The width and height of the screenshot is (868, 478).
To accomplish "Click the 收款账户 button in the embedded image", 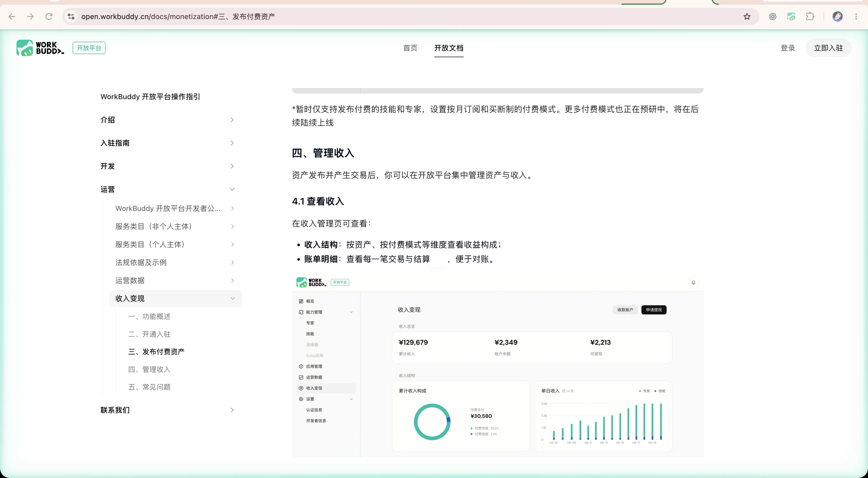I will pos(625,310).
